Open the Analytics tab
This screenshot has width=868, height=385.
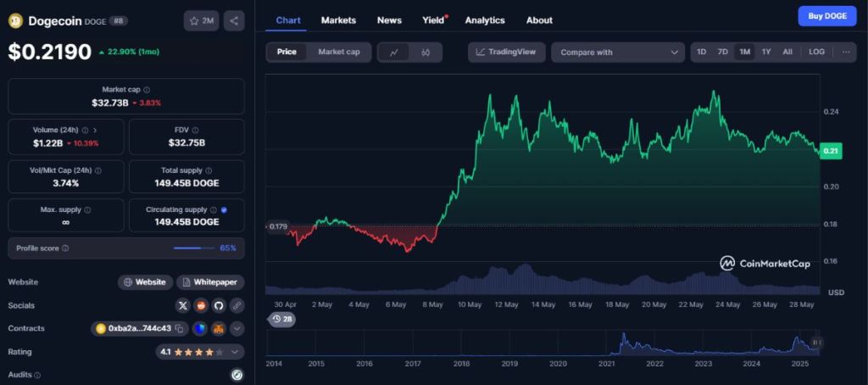point(484,20)
